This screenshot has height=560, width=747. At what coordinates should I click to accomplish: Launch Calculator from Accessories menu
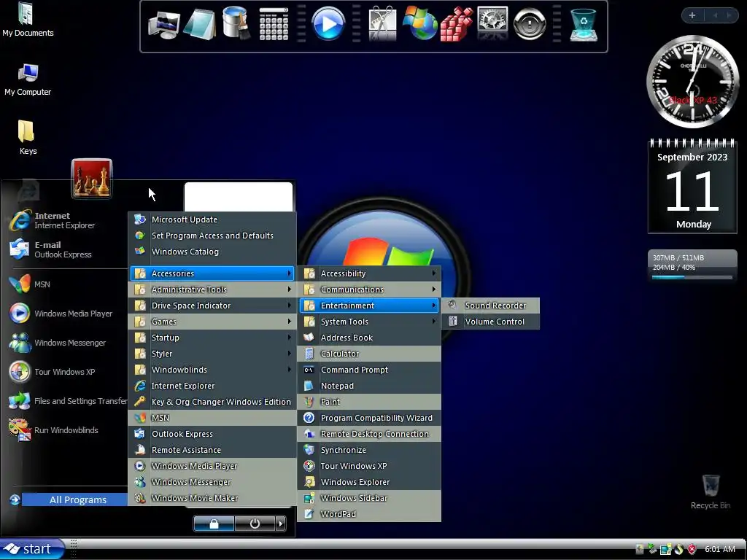click(369, 354)
